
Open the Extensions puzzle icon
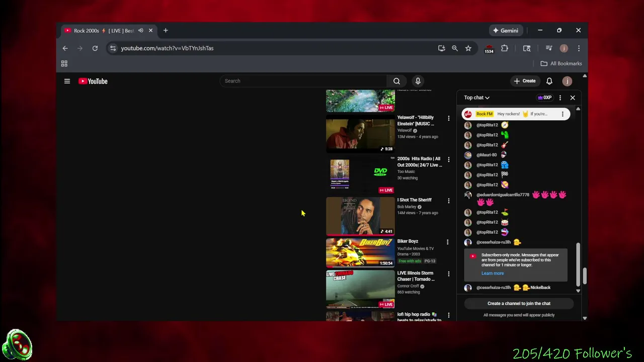pos(505,48)
